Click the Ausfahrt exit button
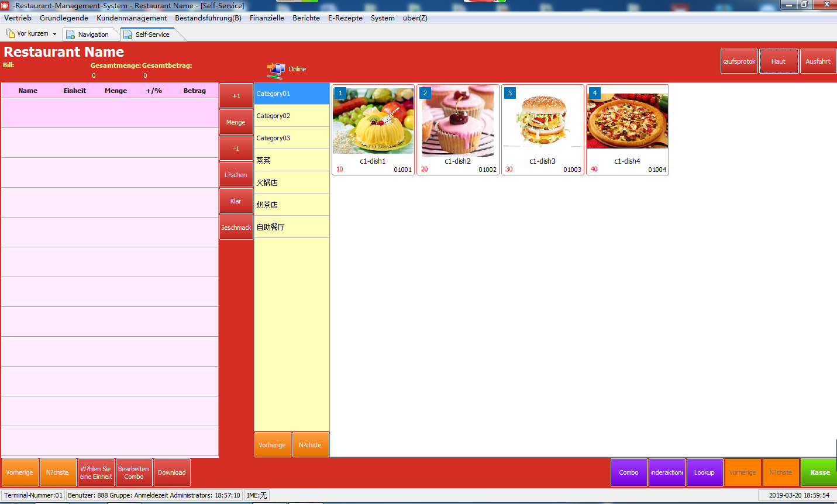This screenshot has width=837, height=504. (817, 61)
